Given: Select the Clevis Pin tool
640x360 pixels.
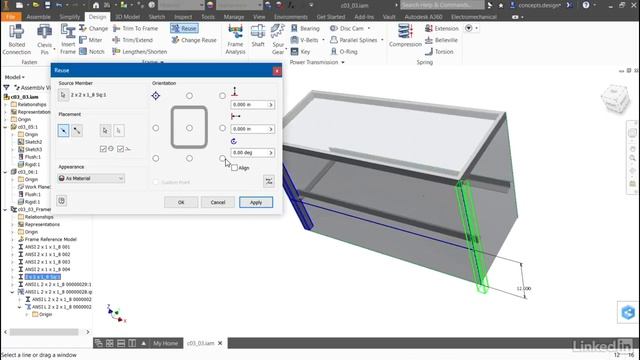Looking at the screenshot, I should coord(44,39).
